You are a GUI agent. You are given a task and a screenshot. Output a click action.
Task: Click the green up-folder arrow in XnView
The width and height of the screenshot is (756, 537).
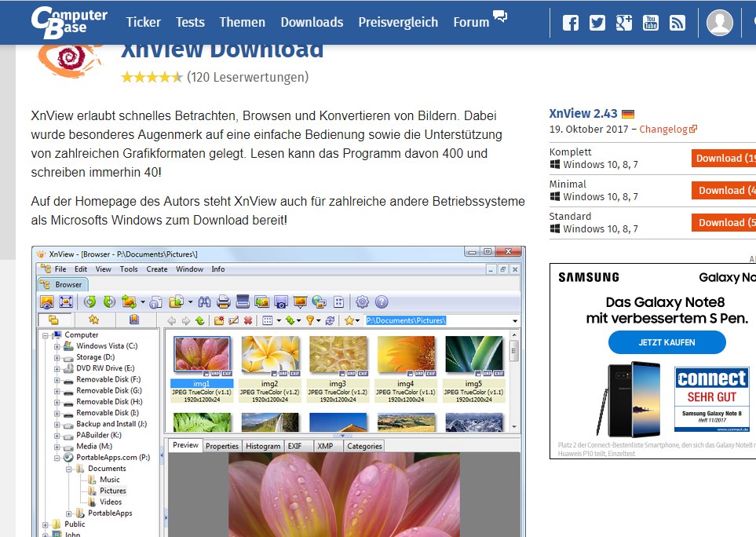[x=200, y=320]
